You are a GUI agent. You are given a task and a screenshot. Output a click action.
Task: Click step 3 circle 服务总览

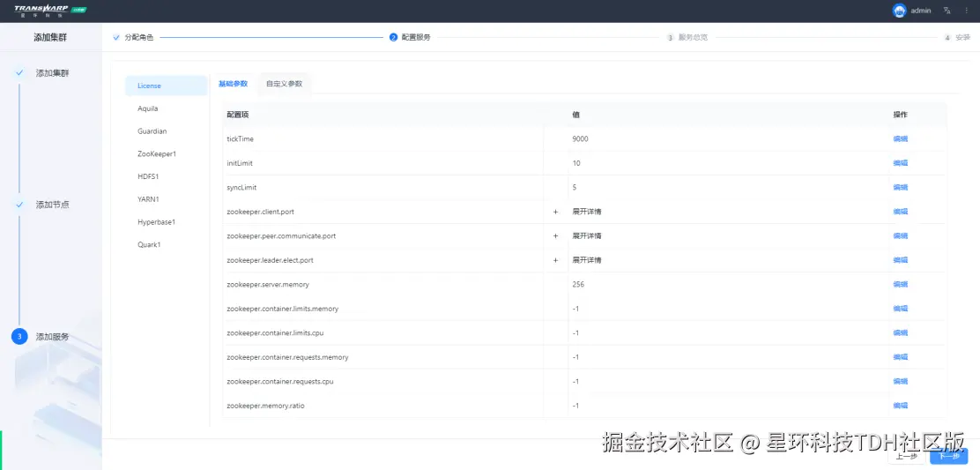point(670,38)
